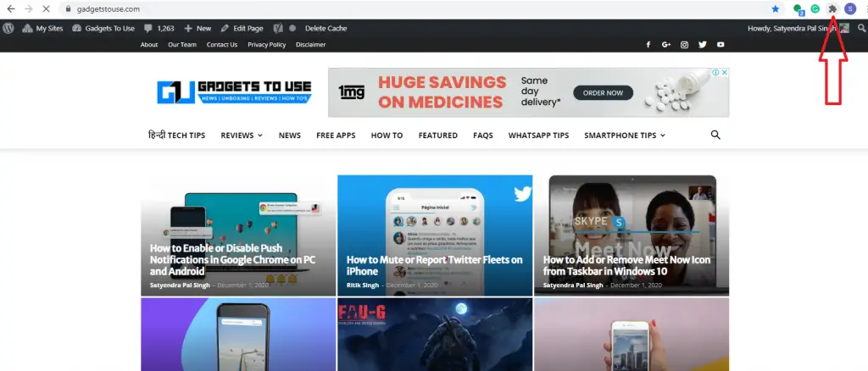Open the WordPress logo menu
Screen dimensions: 868x371
[x=8, y=28]
